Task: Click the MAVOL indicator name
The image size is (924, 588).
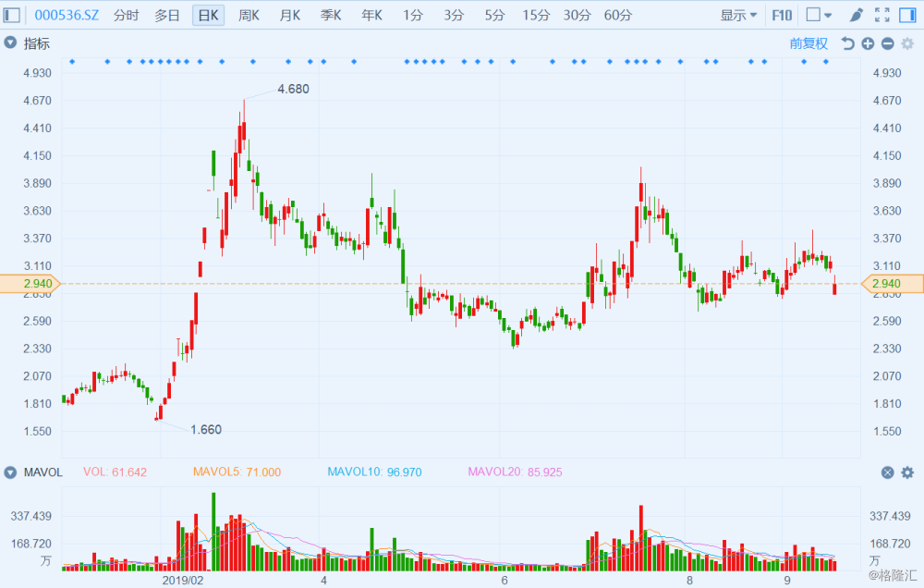Action: point(43,472)
